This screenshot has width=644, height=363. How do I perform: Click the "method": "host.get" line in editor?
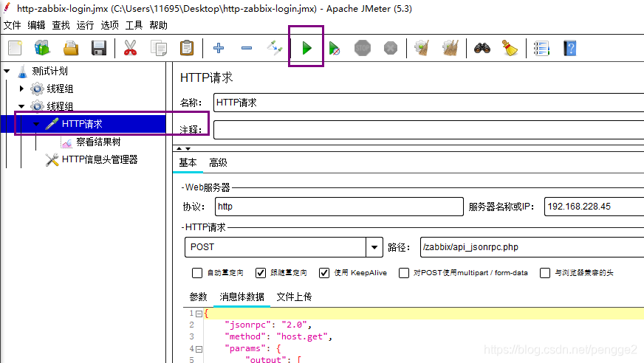tap(278, 336)
